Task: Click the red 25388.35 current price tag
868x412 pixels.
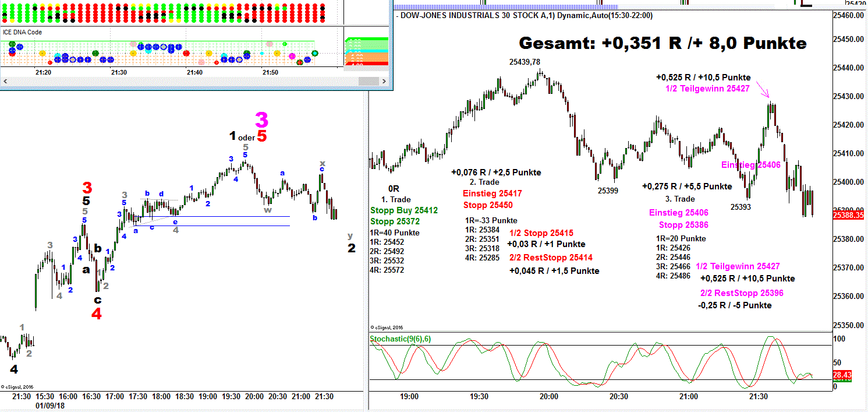Action: pos(849,216)
